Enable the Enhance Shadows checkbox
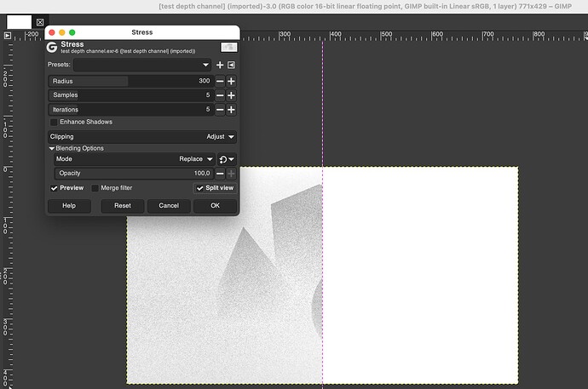The width and height of the screenshot is (588, 389). (54, 123)
